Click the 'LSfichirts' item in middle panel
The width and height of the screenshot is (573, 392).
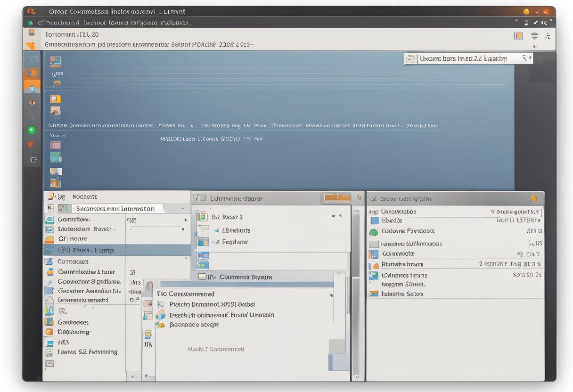(236, 230)
